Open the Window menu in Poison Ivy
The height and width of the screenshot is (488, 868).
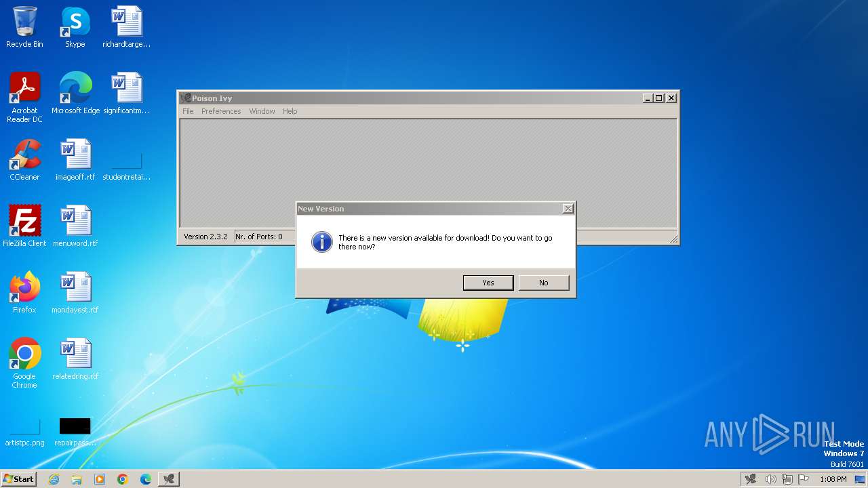pyautogui.click(x=262, y=111)
